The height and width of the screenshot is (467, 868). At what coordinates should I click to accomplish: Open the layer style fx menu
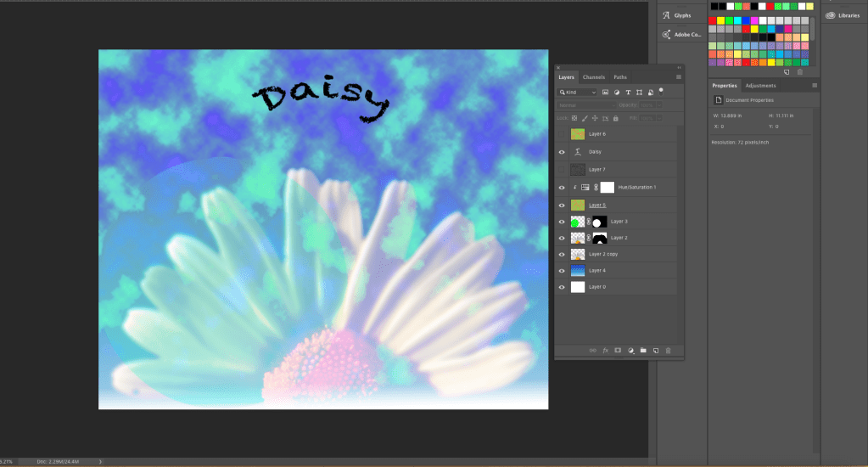click(x=605, y=350)
